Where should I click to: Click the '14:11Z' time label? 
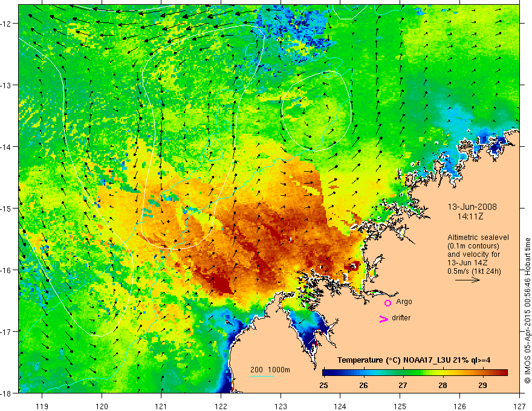(470, 216)
